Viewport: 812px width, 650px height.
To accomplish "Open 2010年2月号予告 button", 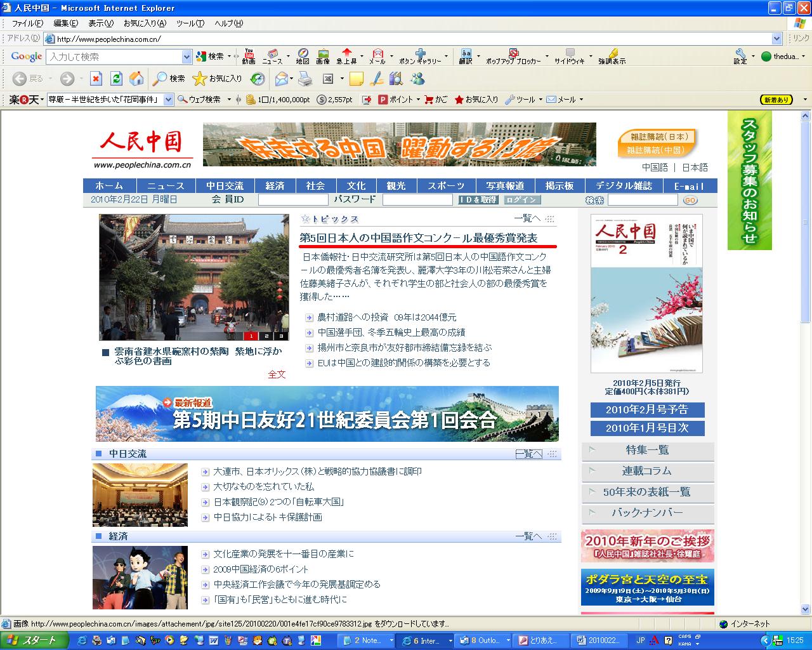I will (646, 409).
